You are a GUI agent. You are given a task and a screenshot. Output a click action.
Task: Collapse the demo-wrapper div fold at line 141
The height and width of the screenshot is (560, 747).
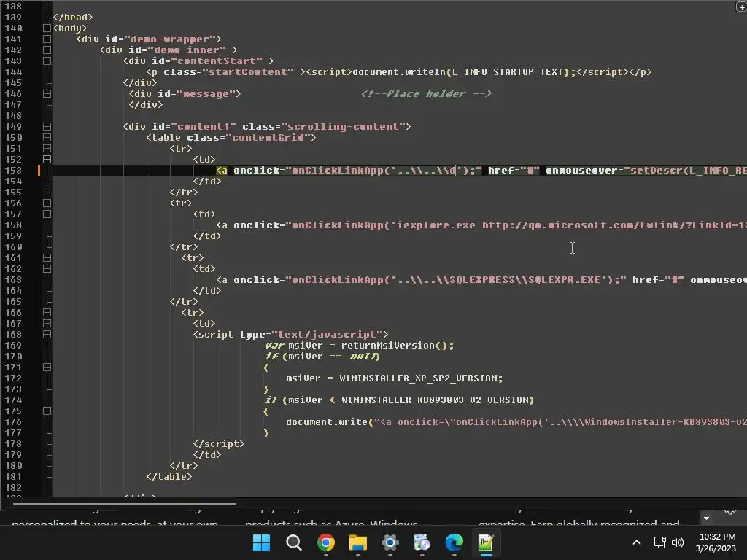pyautogui.click(x=47, y=39)
